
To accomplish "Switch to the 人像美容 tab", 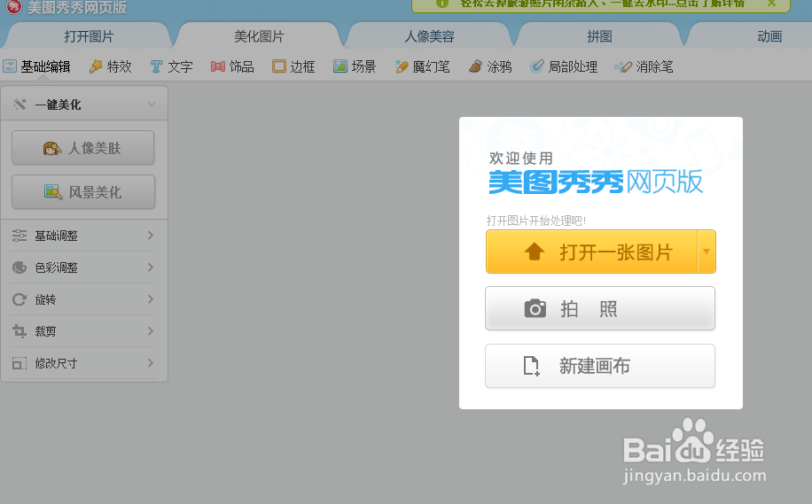I will tap(429, 36).
